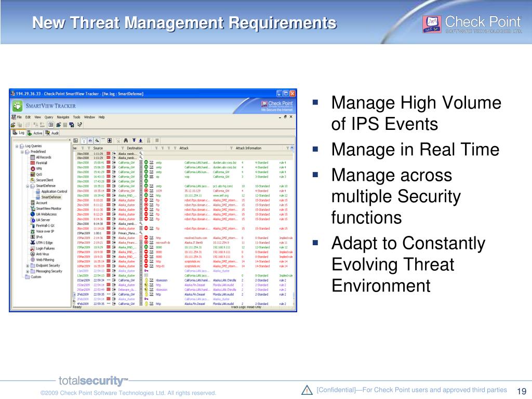Select the UA Server query icon
Screen dimensions: 532x399
pyautogui.click(x=33, y=220)
